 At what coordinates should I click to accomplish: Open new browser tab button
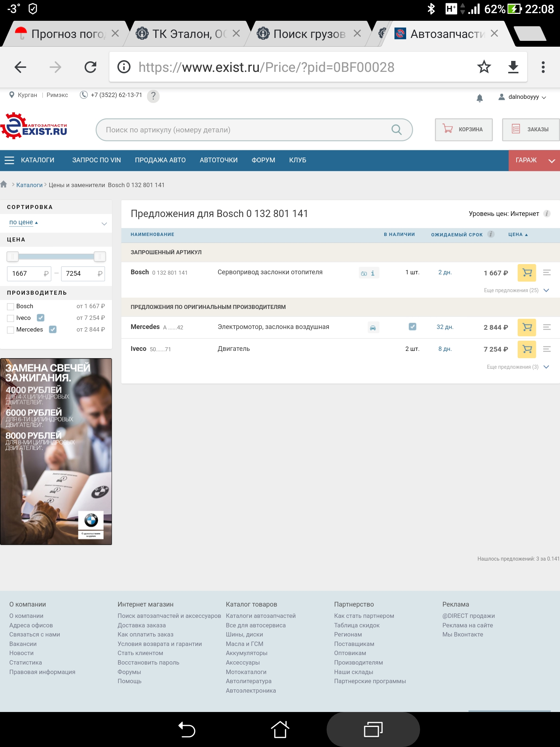coord(530,34)
